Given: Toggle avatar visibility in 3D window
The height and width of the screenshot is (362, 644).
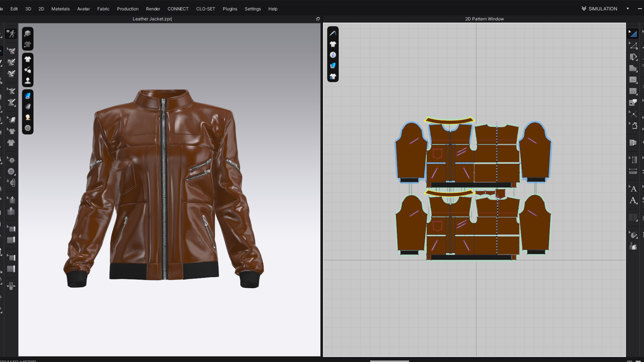Looking at the screenshot, I should (27, 80).
